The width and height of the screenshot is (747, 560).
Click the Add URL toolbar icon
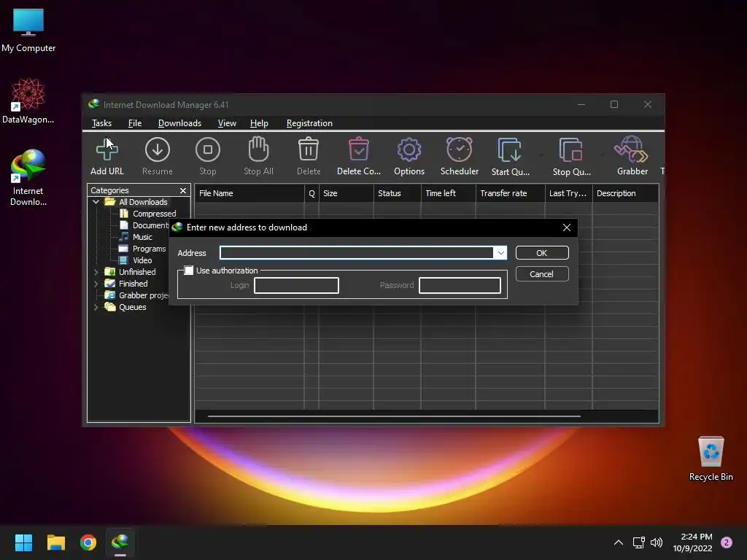[107, 156]
